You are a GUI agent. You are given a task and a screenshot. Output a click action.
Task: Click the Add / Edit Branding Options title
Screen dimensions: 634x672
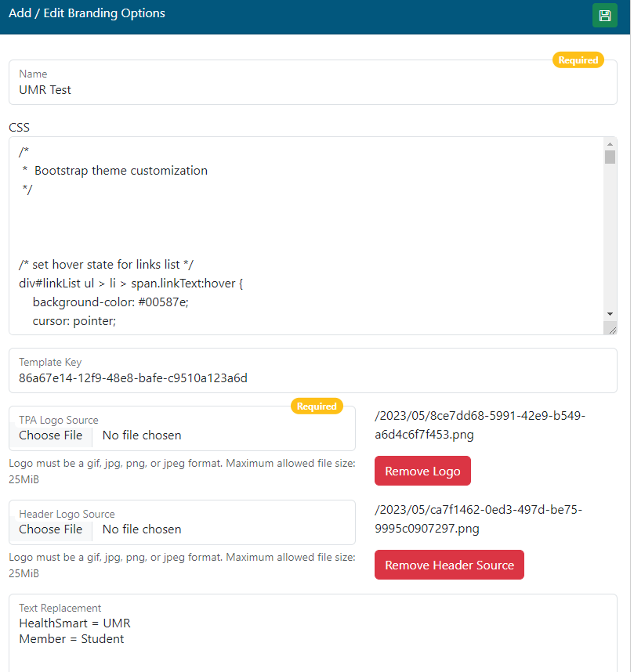pyautogui.click(x=87, y=13)
